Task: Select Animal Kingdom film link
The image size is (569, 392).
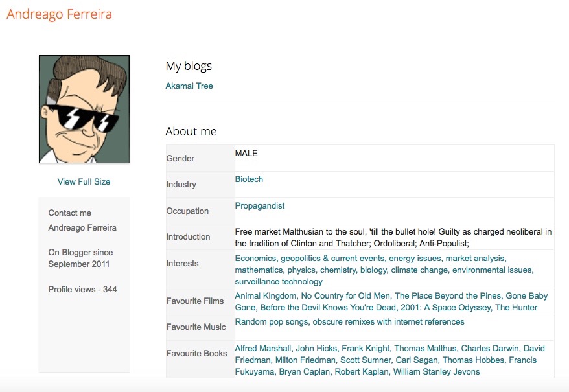Action: [x=265, y=296]
